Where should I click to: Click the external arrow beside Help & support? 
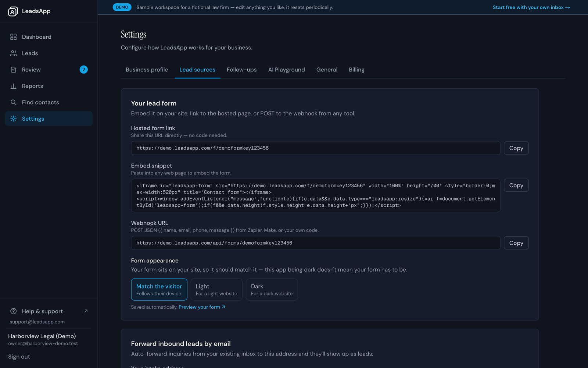click(x=86, y=311)
